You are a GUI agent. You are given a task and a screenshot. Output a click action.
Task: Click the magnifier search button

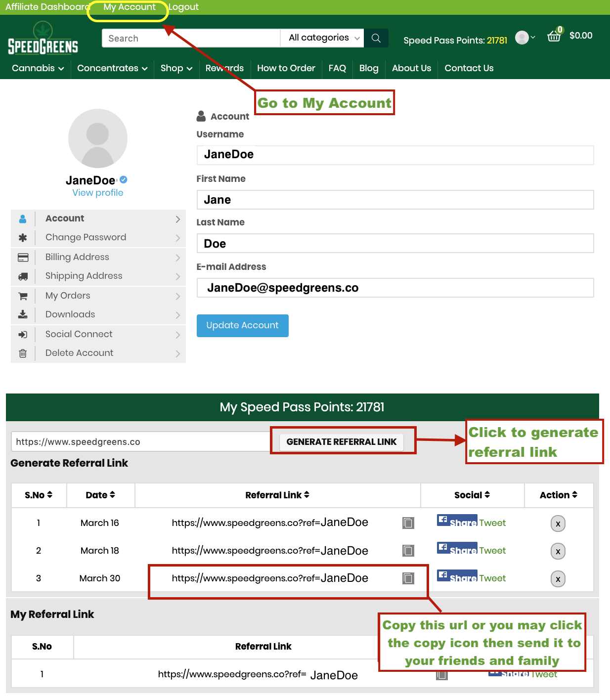click(376, 38)
